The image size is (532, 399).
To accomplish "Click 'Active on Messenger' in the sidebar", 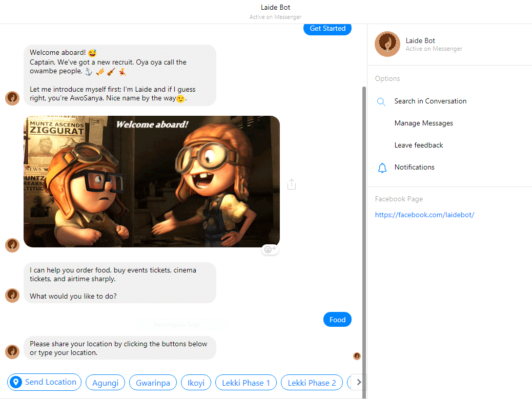I will [434, 49].
